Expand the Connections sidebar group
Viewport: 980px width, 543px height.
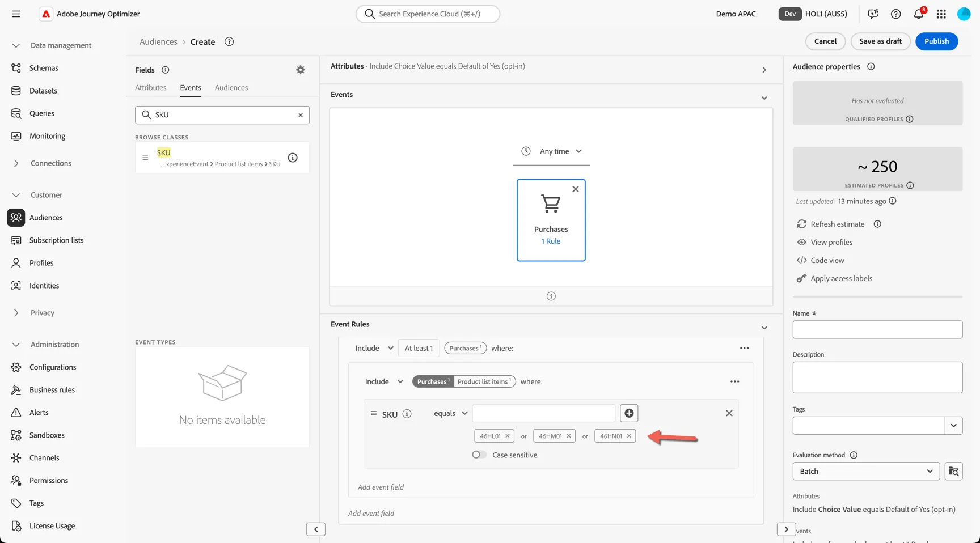(x=16, y=163)
